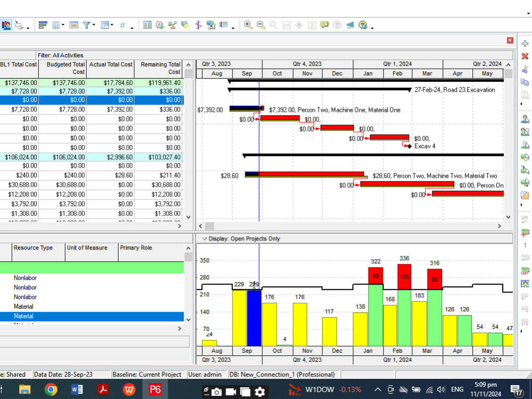Click scroll-down arrow of activity table scrollbar
Screen dimensions: 532x399
[x=188, y=217]
